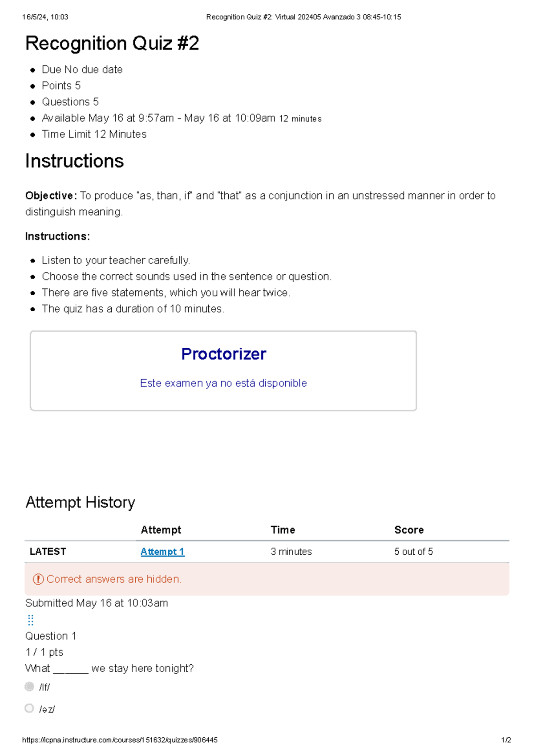The height and width of the screenshot is (756, 534).
Task: Click the warning icon beside 'Correct answers are hidden'
Action: click(x=38, y=579)
